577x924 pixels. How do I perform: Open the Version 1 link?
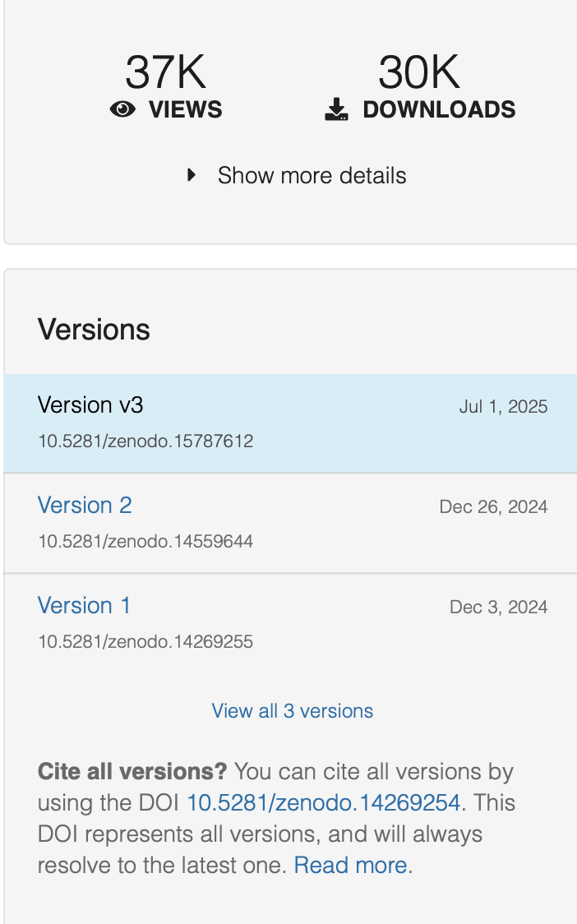[85, 605]
